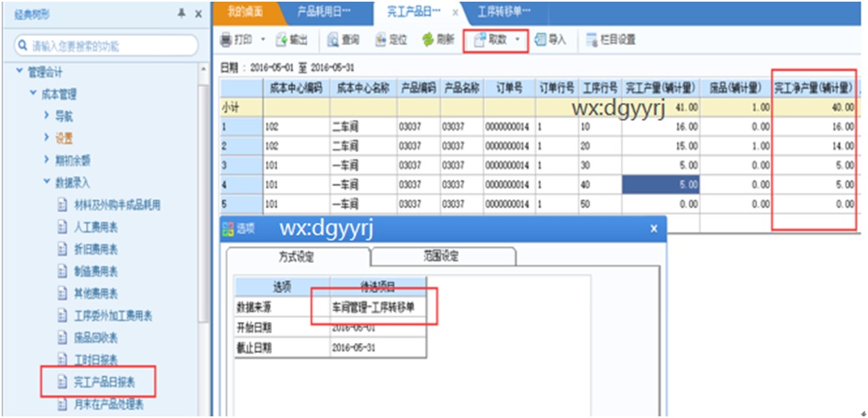
Task: Switch to the 我的桌面 tab
Action: coord(245,11)
